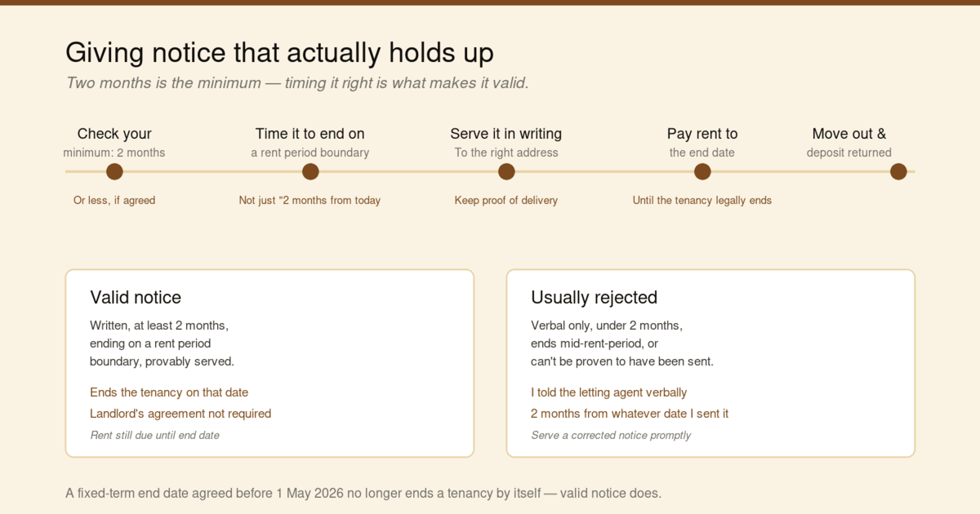Screen dimensions: 980x514
Task: Click the 'Move out &' timeline dot
Action: click(898, 171)
